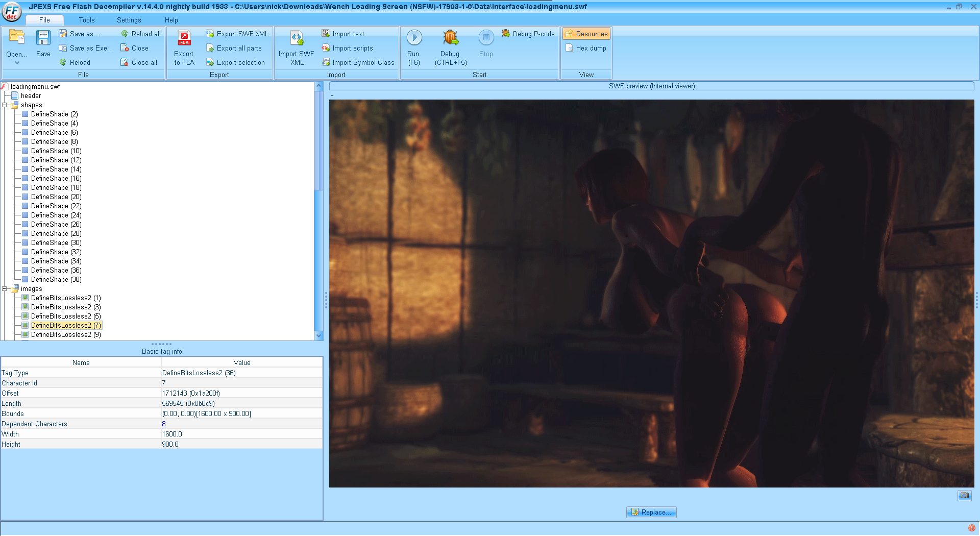Select highlighted DefineBitsLossless2 (7) item
Screen dimensions: 980x536
pyautogui.click(x=66, y=326)
